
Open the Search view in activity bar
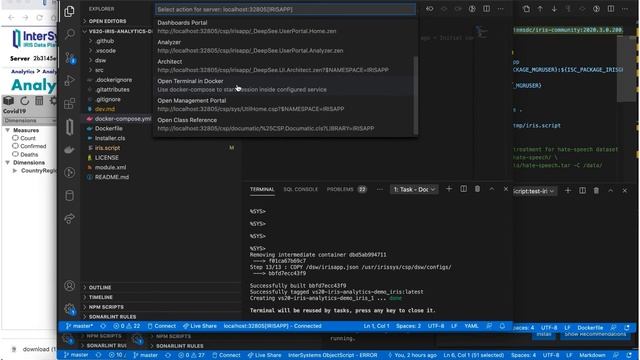[x=69, y=34]
